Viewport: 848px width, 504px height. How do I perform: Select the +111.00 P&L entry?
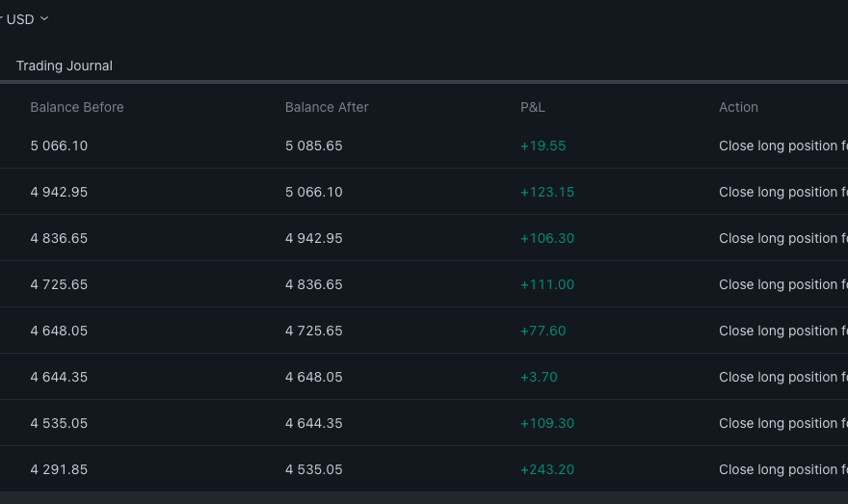(x=547, y=284)
